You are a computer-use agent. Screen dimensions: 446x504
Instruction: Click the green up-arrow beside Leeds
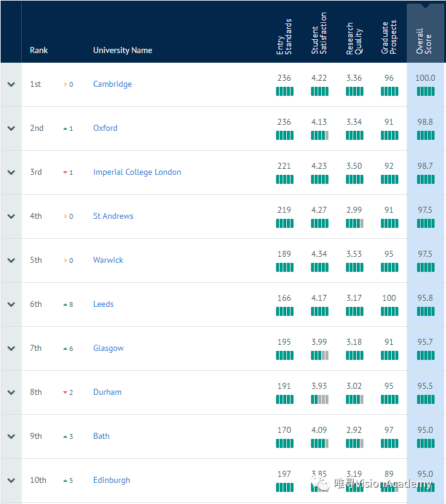(x=66, y=304)
